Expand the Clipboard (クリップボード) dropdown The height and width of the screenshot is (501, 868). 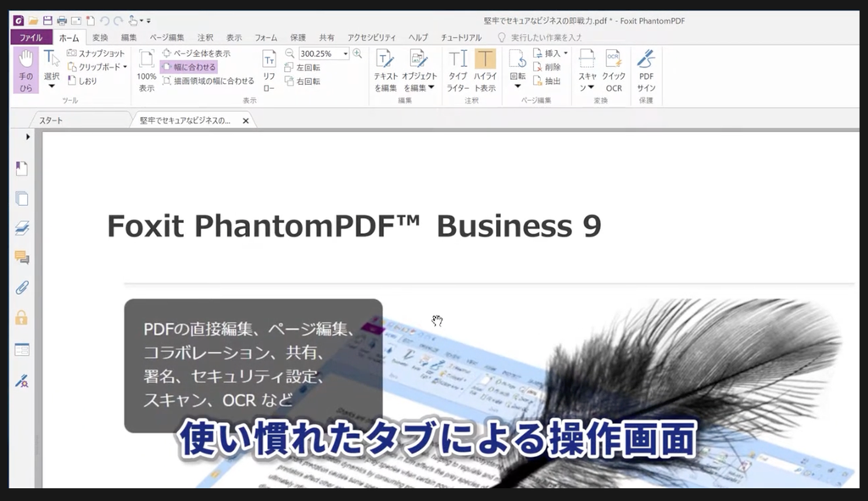pyautogui.click(x=125, y=67)
